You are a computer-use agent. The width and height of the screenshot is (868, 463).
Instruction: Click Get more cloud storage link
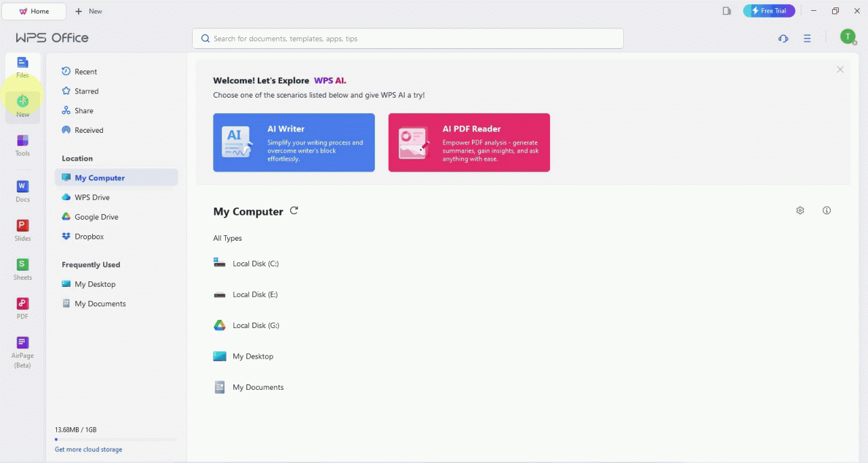point(88,449)
